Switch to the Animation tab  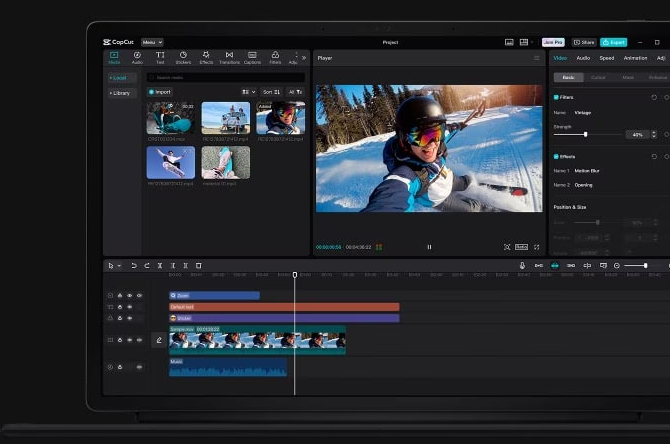(x=635, y=58)
